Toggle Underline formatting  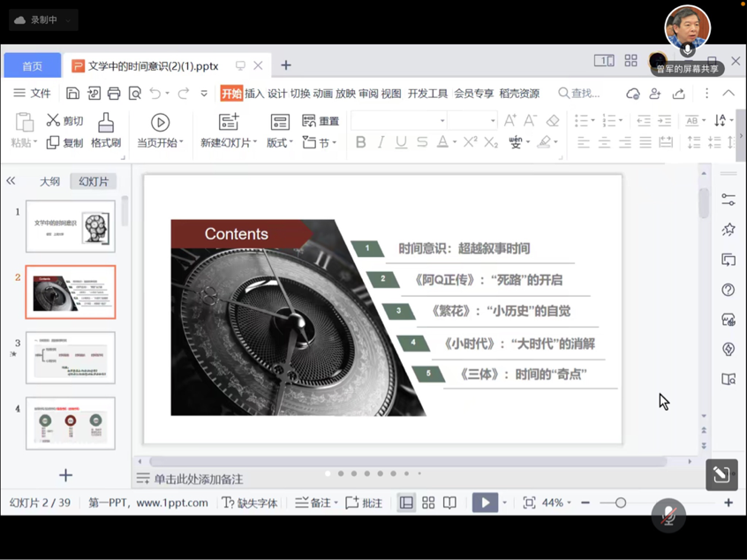pyautogui.click(x=401, y=142)
